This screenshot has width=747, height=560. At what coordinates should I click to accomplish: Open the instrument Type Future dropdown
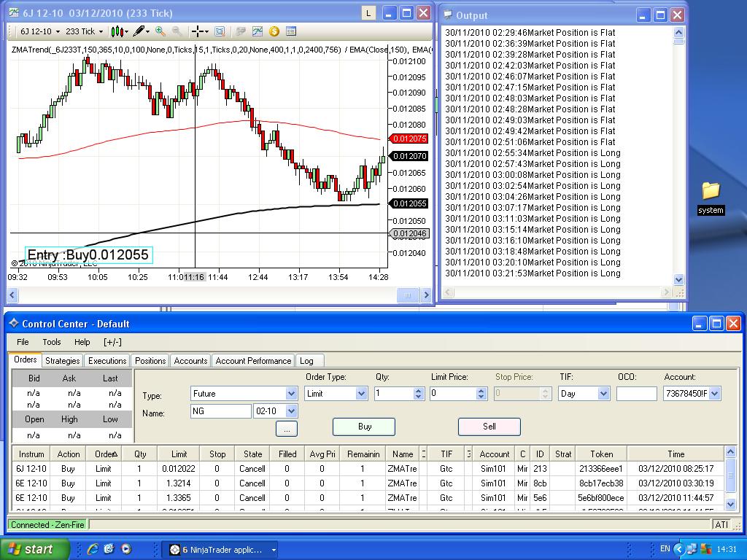coord(291,394)
